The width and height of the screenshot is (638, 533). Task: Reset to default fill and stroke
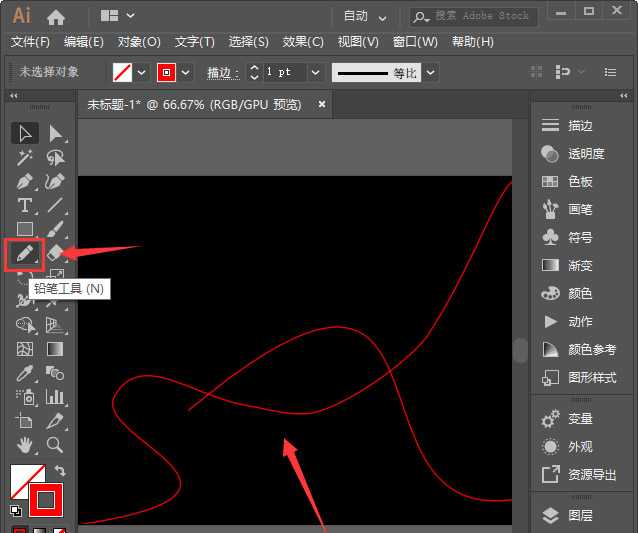(x=15, y=510)
